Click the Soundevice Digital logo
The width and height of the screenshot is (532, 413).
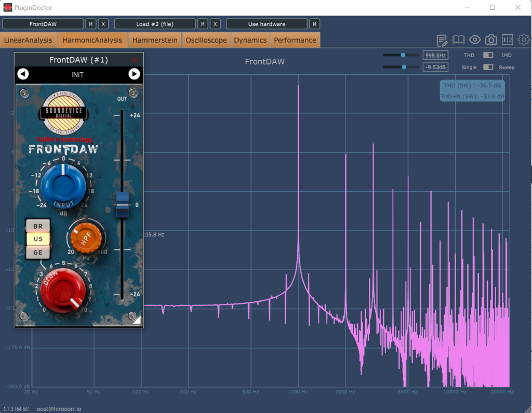(64, 113)
